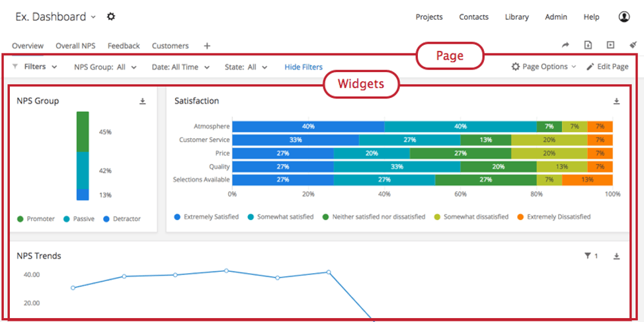This screenshot has height=322, width=644.
Task: Open Admin in top navigation
Action: pos(556,17)
